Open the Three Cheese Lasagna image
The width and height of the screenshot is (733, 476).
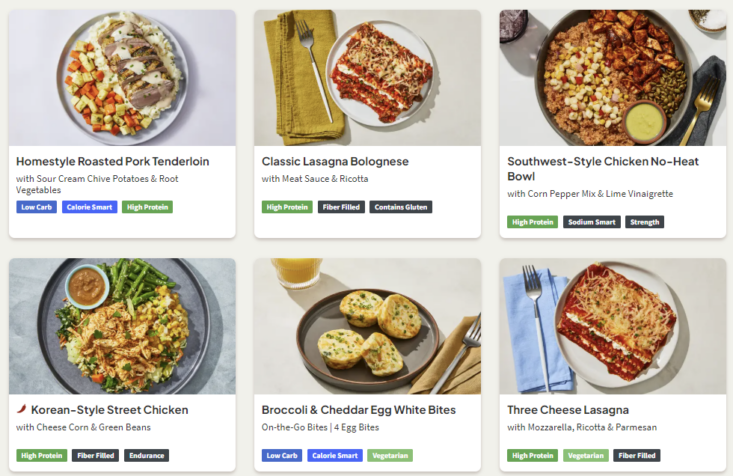pos(612,326)
